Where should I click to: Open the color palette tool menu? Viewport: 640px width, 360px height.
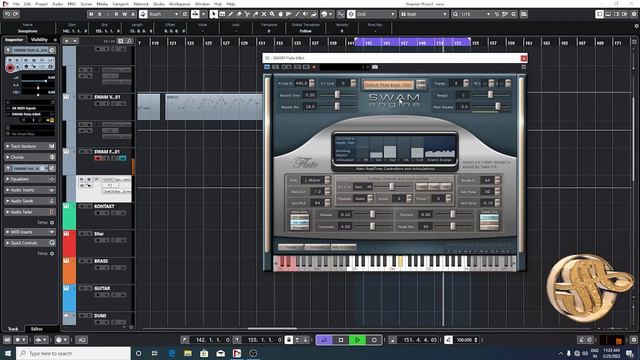click(x=327, y=14)
